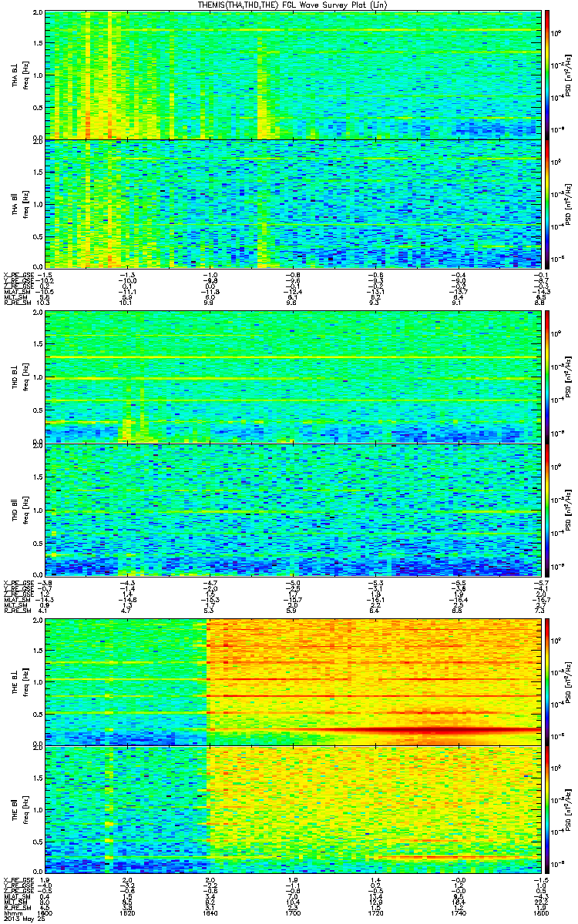The height and width of the screenshot is (924, 578).
Task: Click the THE B⊥ spectrogram panel
Action: (292, 681)
